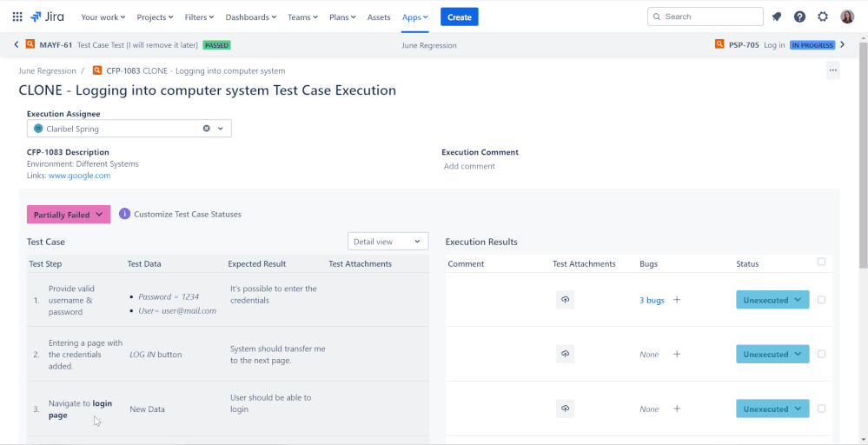
Task: Open the June Regression breadcrumb
Action: 47,71
